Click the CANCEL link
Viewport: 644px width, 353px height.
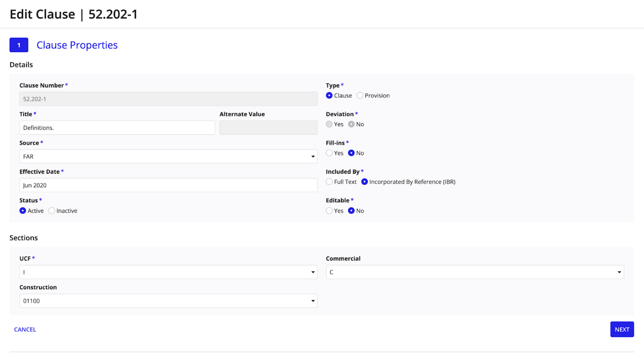coord(25,329)
